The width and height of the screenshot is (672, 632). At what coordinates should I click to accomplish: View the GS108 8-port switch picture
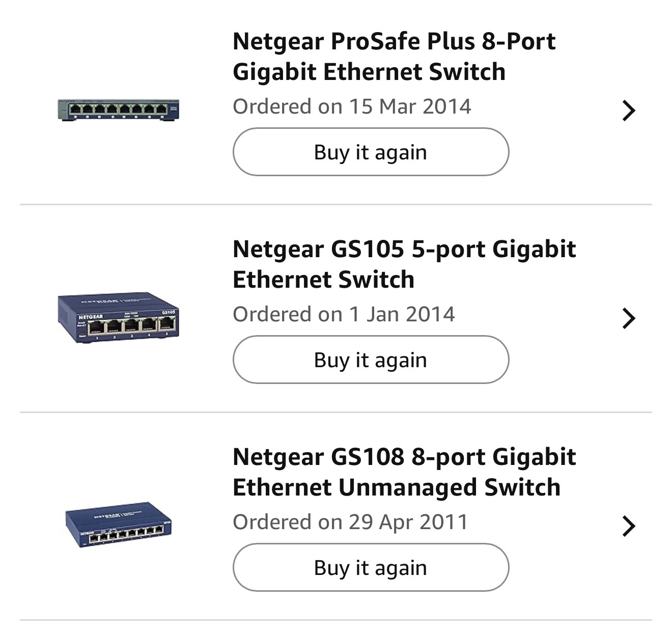click(x=119, y=525)
